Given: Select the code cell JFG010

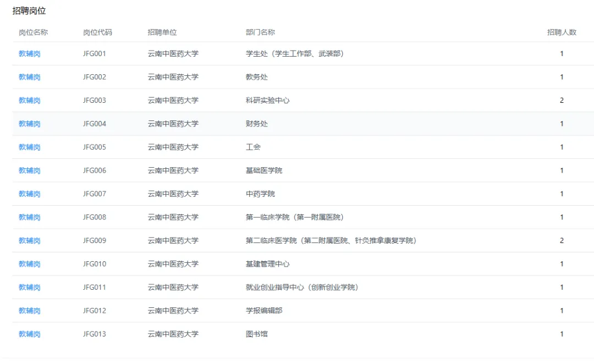Looking at the screenshot, I should click(x=95, y=264).
